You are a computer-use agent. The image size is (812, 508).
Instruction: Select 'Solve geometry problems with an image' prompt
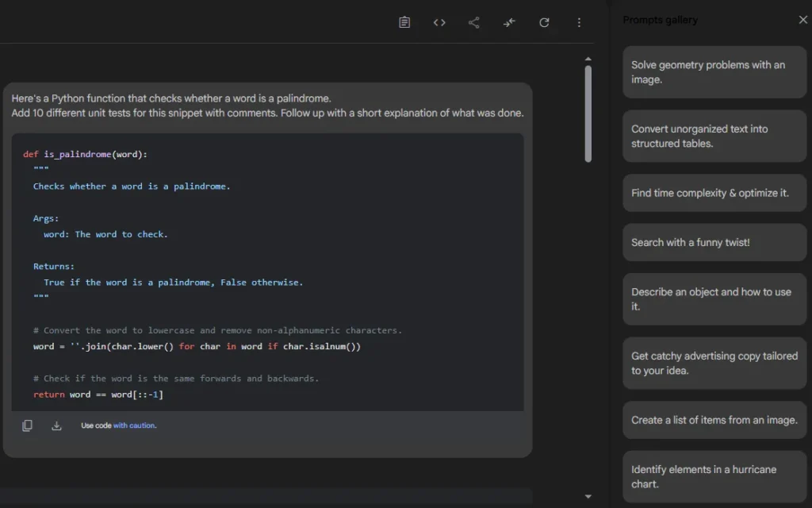(x=714, y=72)
